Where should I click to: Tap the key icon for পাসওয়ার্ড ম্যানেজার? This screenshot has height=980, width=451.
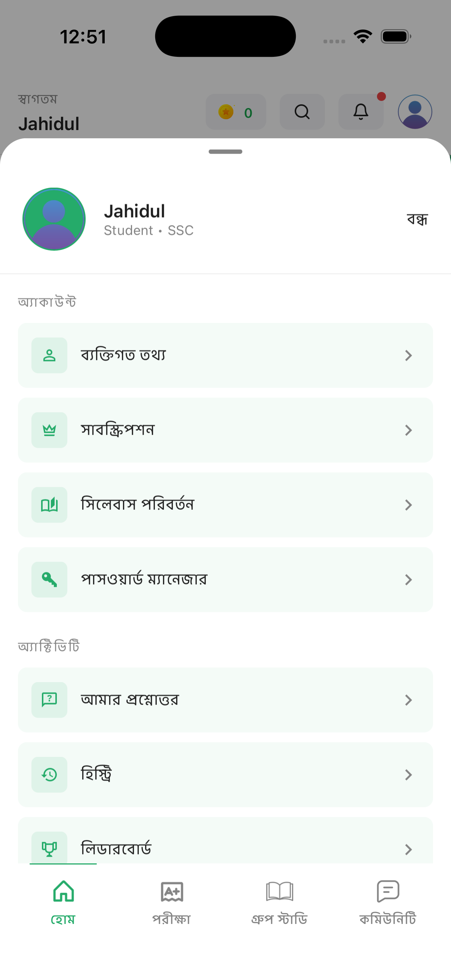click(49, 580)
